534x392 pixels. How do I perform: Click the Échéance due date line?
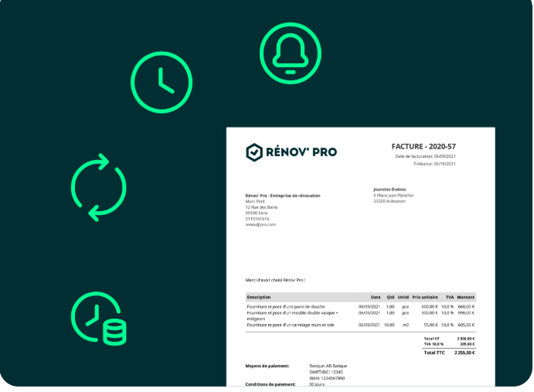coord(433,163)
